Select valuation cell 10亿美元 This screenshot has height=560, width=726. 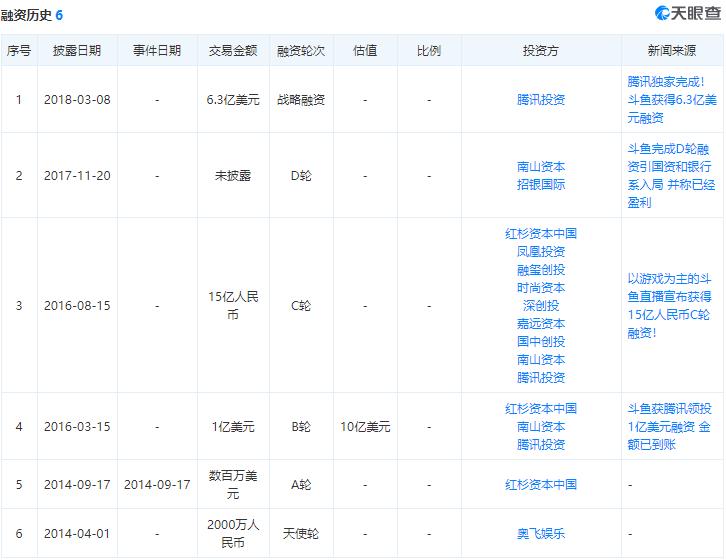tap(365, 427)
